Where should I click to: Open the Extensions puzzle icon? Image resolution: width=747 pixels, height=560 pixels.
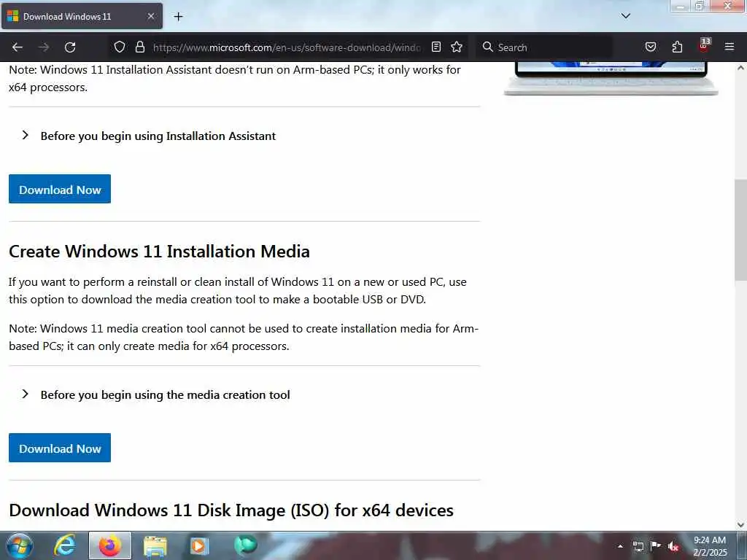pyautogui.click(x=677, y=47)
